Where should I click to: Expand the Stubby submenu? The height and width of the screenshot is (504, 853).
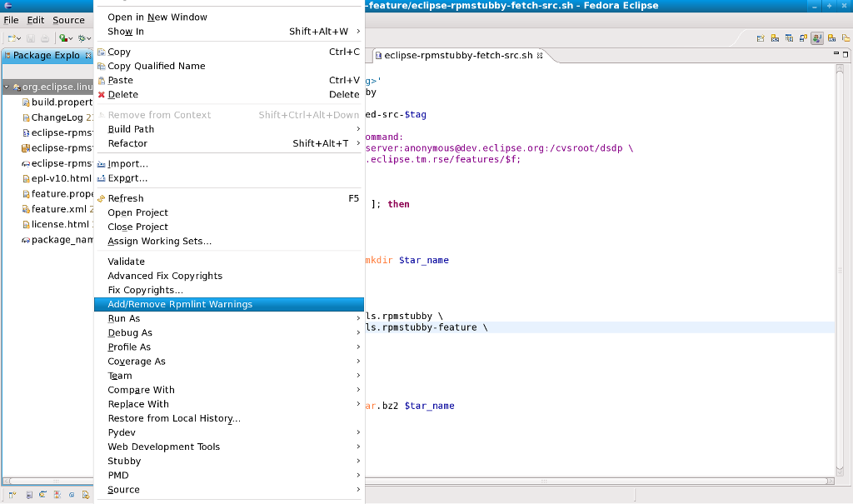click(229, 461)
